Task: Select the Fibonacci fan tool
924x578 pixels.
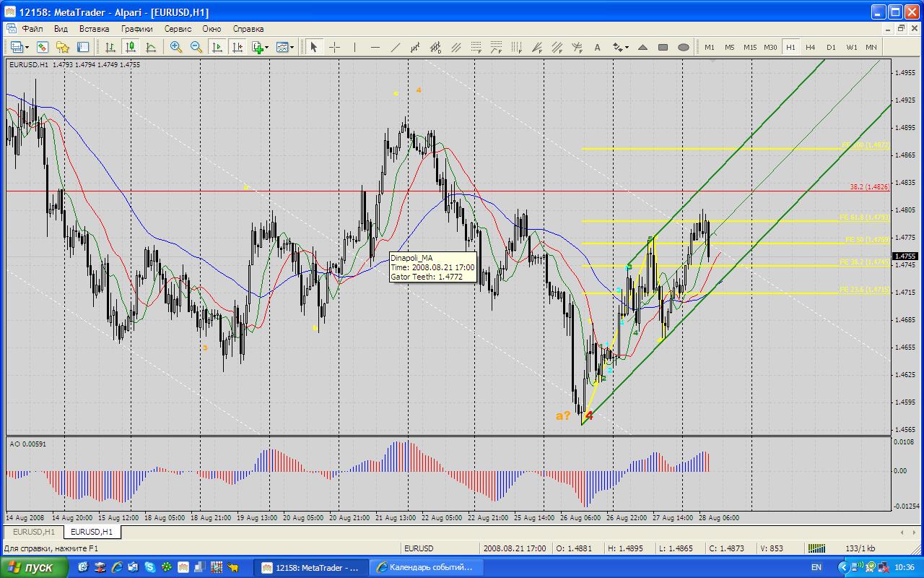Action: pos(537,47)
